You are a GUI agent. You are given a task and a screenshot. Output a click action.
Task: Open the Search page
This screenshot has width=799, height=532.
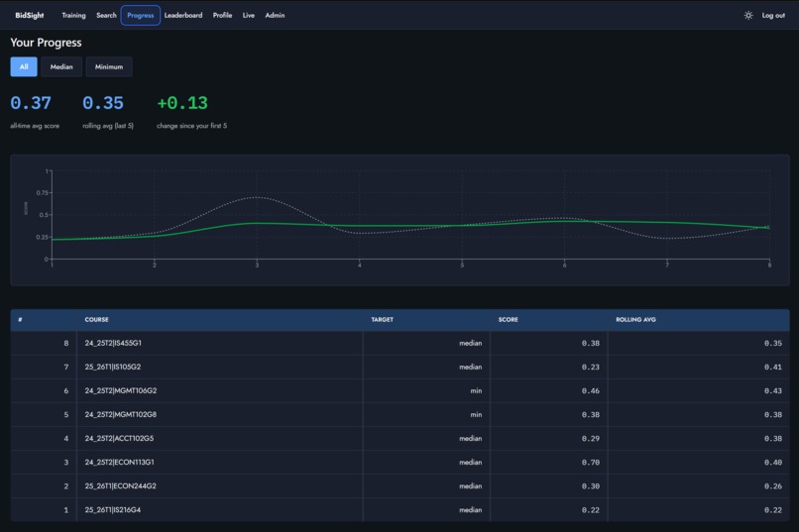(106, 15)
